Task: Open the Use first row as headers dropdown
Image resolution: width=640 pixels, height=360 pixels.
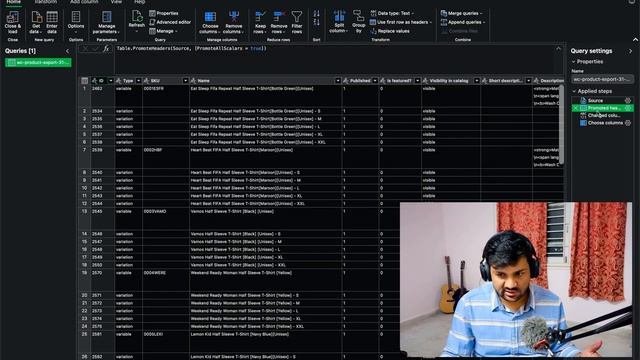Action: tap(401, 22)
